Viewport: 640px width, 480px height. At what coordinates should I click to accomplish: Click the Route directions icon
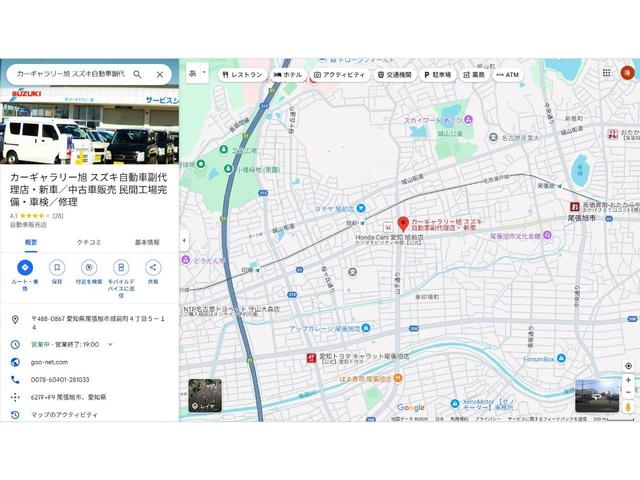25,267
